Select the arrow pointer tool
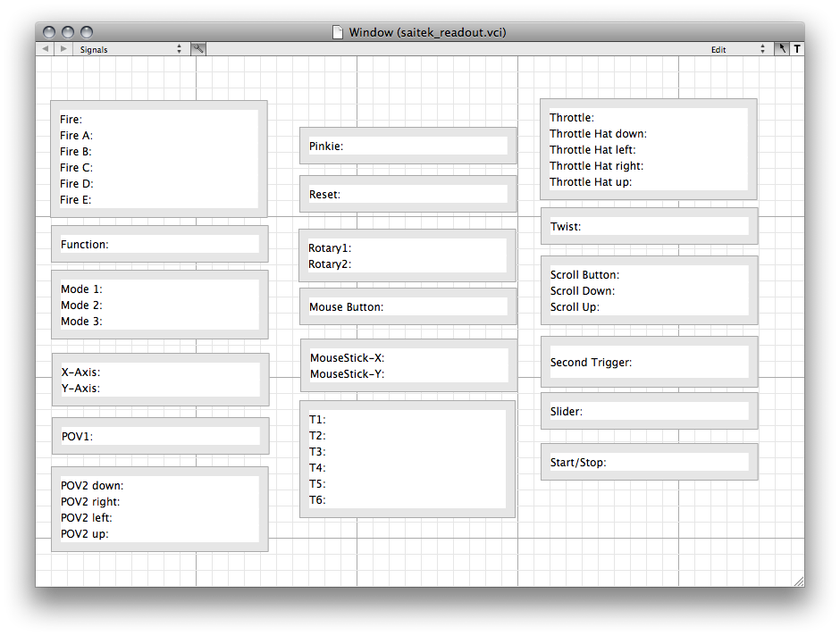 782,49
